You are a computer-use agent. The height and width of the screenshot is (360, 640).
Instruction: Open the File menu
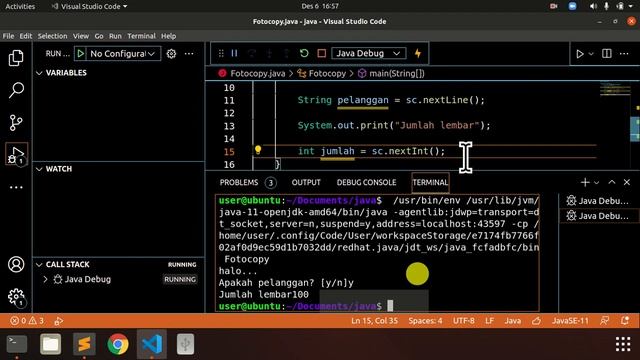pyautogui.click(x=8, y=36)
